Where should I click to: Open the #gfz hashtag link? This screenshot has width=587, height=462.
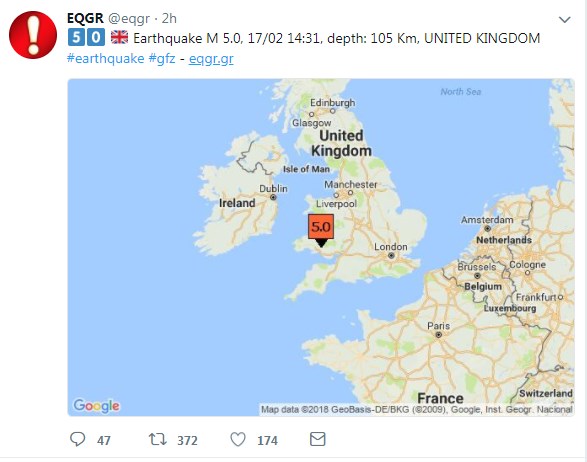click(x=162, y=59)
